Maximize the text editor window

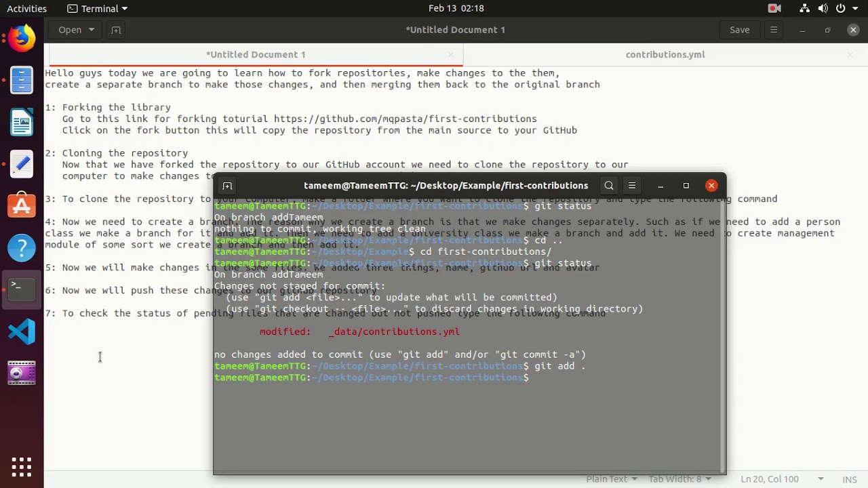[x=827, y=30]
